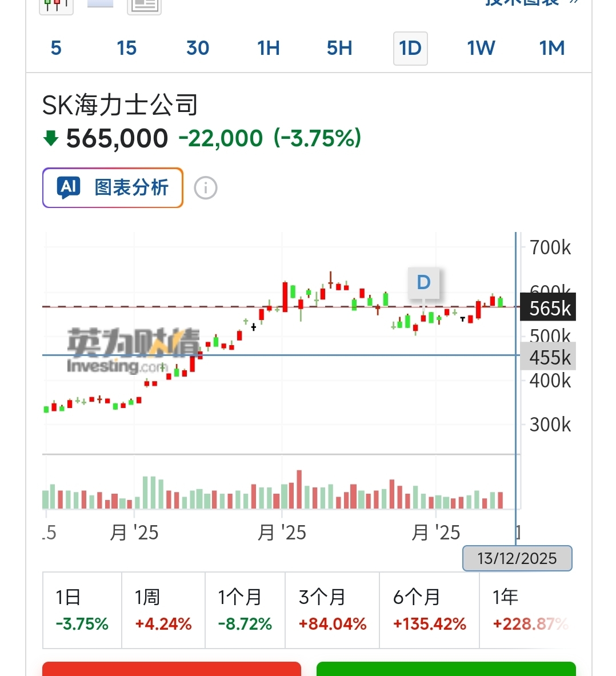Select the 3个月 performance period
The width and height of the screenshot is (616, 676).
click(x=332, y=610)
